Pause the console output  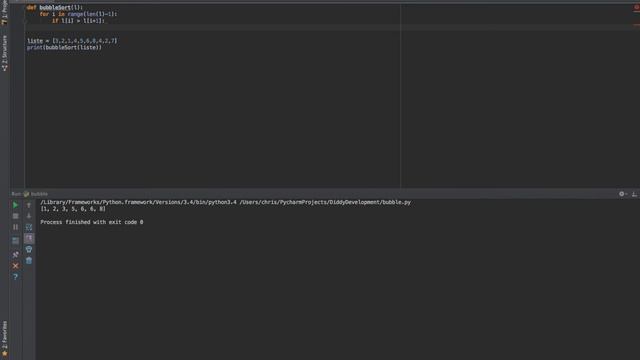coord(16,227)
